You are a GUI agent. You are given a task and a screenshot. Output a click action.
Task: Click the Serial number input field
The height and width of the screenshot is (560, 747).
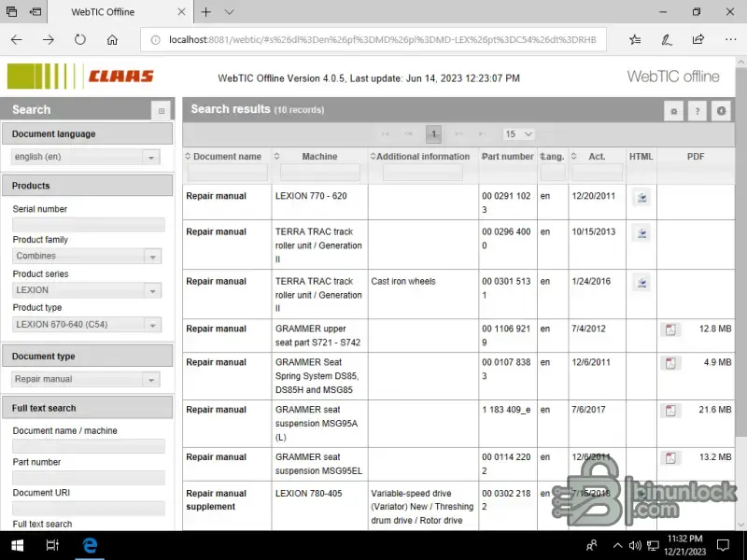[x=89, y=225]
